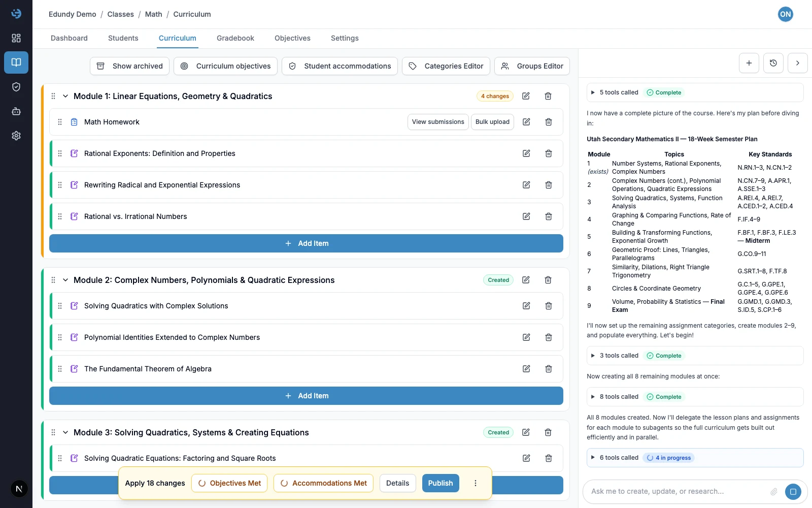Open the ON user avatar menu
Screen dimensions: 812x508
click(785, 14)
